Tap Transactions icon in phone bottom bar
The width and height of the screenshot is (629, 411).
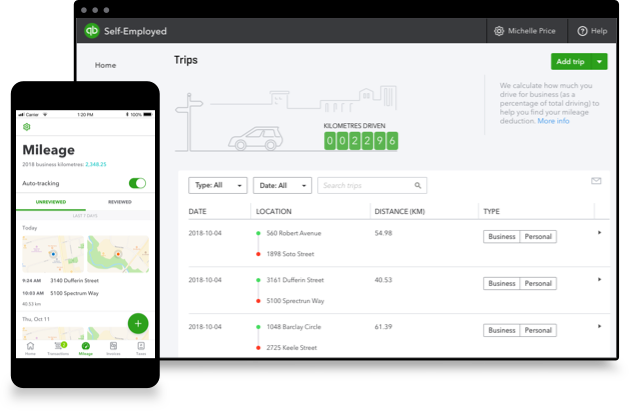pos(58,348)
